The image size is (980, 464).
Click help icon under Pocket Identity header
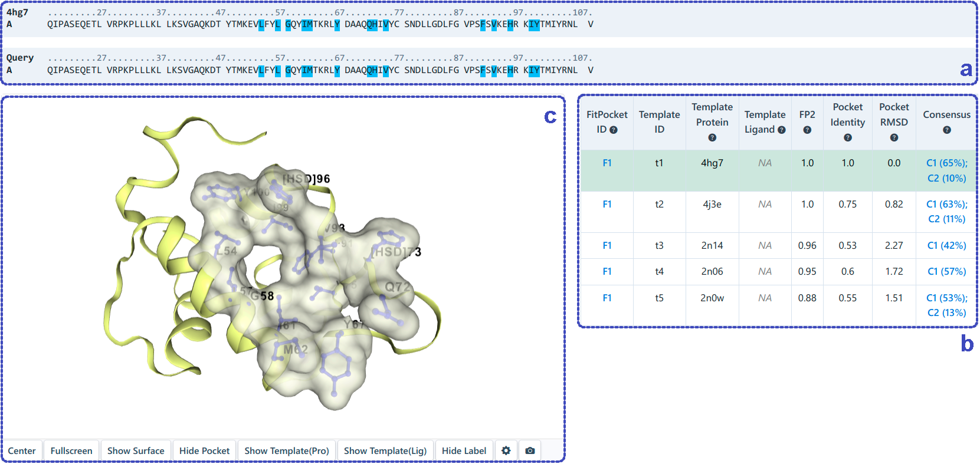click(848, 137)
